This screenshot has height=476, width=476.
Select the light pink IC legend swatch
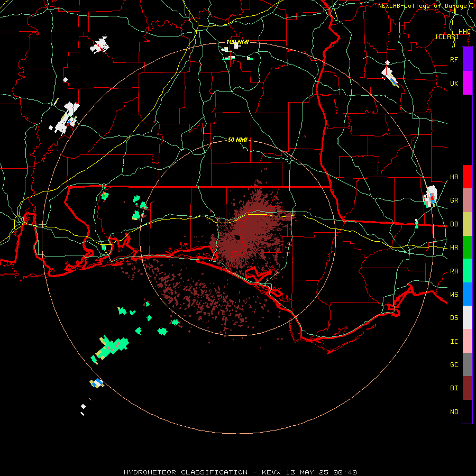467,341
